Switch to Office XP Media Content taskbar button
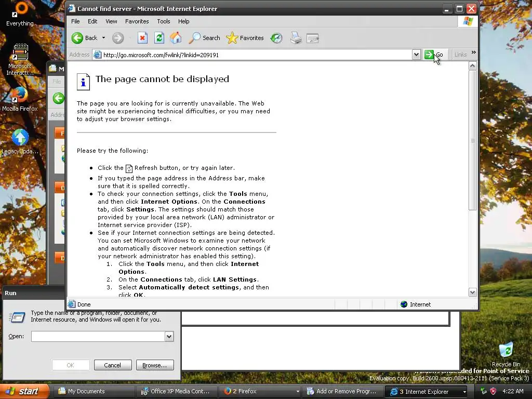The width and height of the screenshot is (532, 399). pyautogui.click(x=178, y=391)
